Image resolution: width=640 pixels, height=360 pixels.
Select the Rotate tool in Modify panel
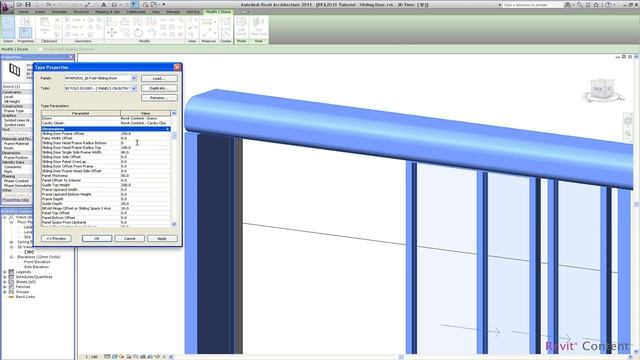[138, 33]
